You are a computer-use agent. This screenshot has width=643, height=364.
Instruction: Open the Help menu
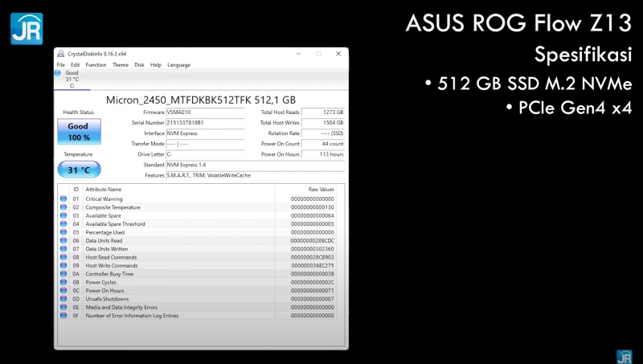tap(155, 65)
